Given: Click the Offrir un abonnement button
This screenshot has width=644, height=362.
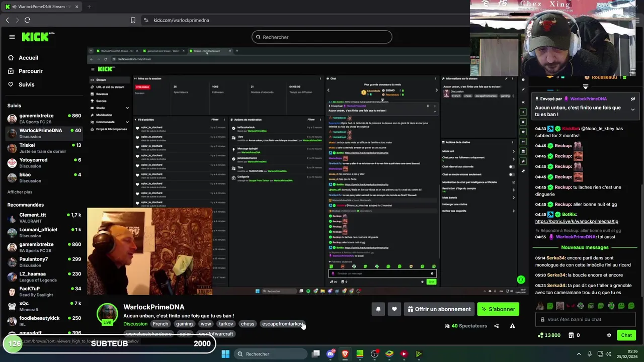Looking at the screenshot, I should click(x=439, y=309).
